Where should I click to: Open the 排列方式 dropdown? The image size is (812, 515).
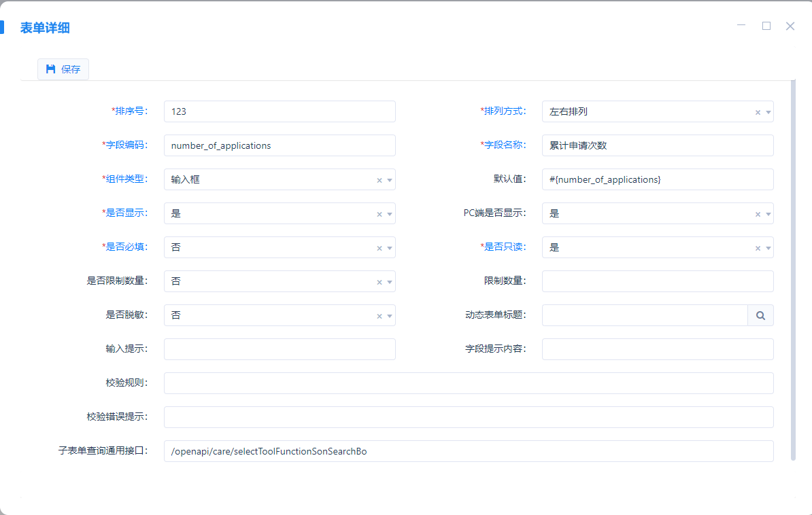pos(768,112)
